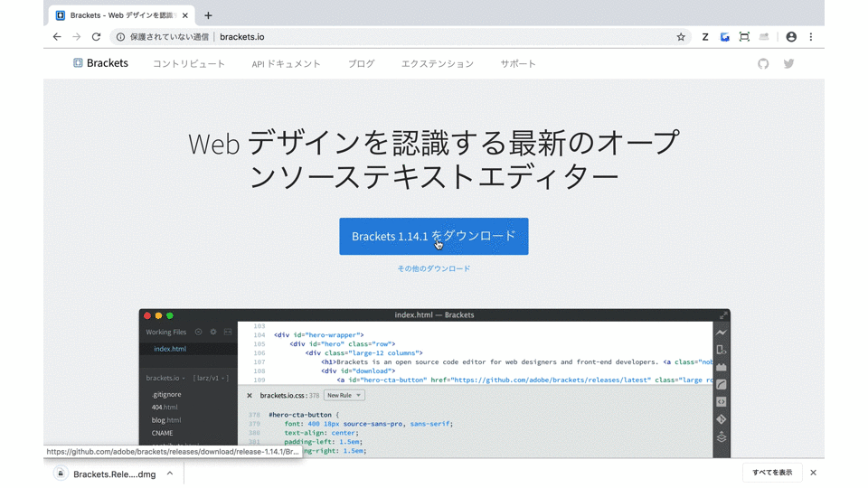Click the fullscreen arrows in Brackets screenshot title bar
The width and height of the screenshot is (868, 488).
click(x=723, y=314)
